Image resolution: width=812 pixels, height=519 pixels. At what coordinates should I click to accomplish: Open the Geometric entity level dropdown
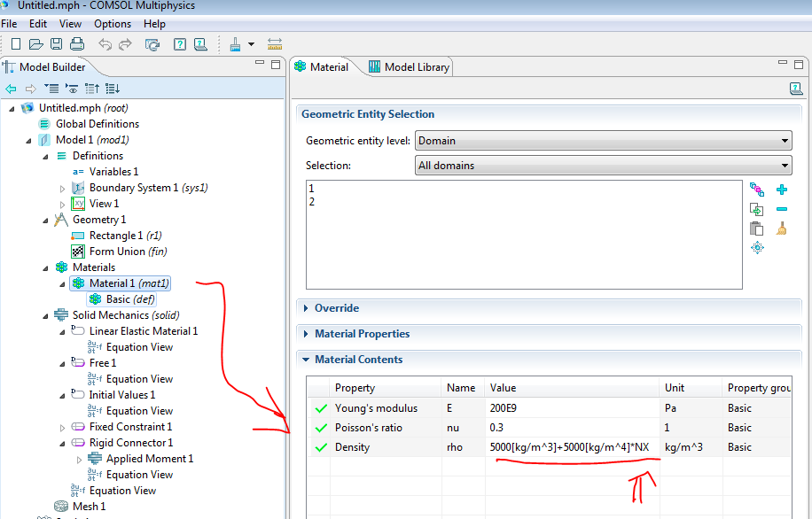(604, 141)
